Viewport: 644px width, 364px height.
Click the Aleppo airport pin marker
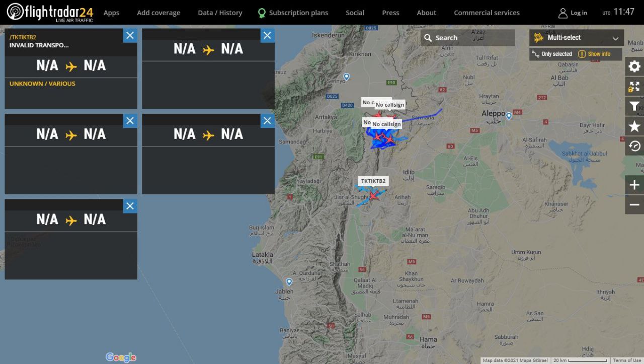509,116
